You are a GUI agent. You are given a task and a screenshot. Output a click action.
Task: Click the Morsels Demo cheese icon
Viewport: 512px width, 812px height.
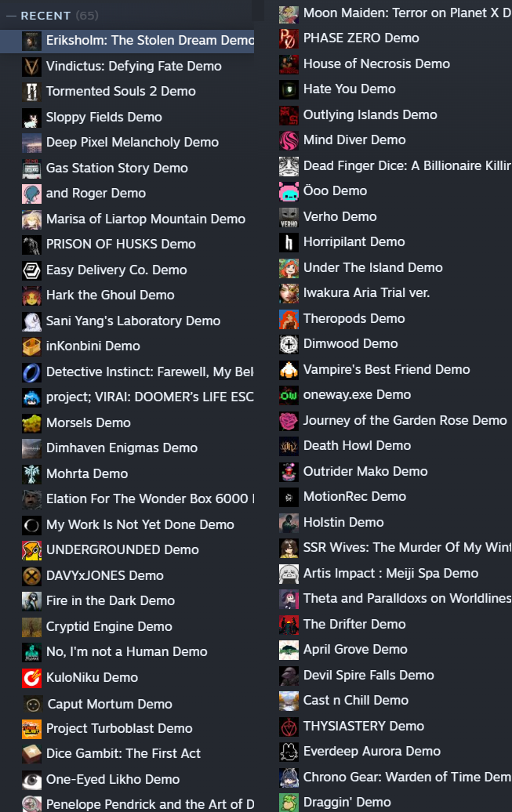(31, 423)
